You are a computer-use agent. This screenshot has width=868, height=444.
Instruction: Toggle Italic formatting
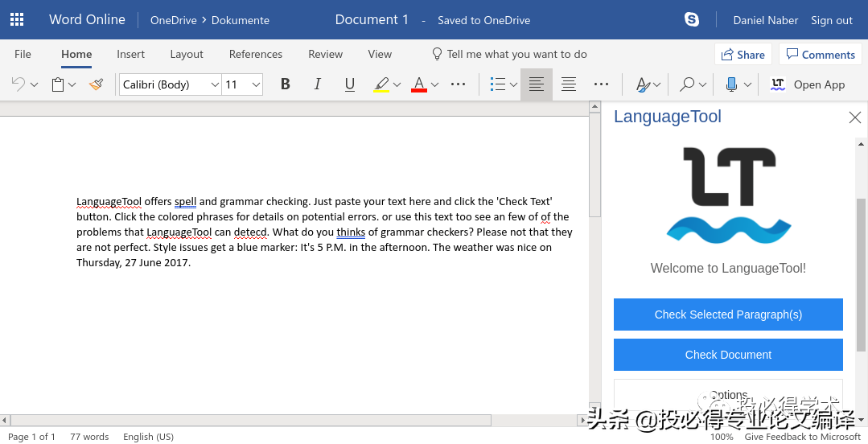click(317, 84)
